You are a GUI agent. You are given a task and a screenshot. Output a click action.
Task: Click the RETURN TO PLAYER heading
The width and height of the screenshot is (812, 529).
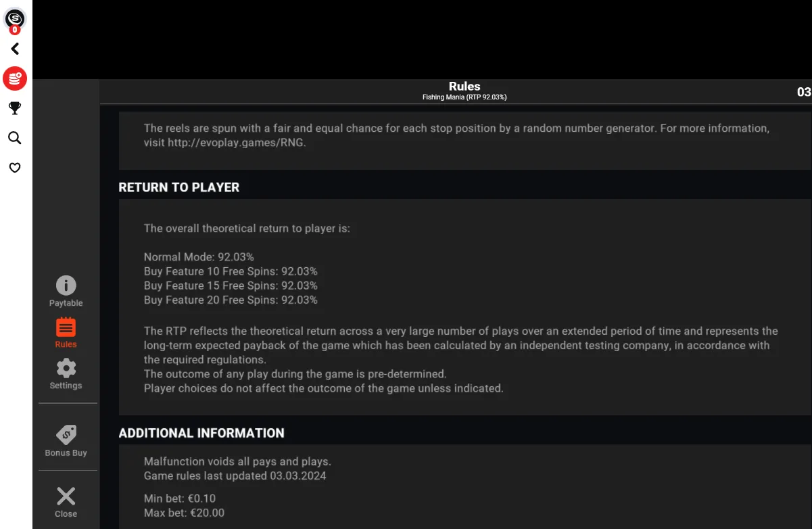[x=179, y=187]
